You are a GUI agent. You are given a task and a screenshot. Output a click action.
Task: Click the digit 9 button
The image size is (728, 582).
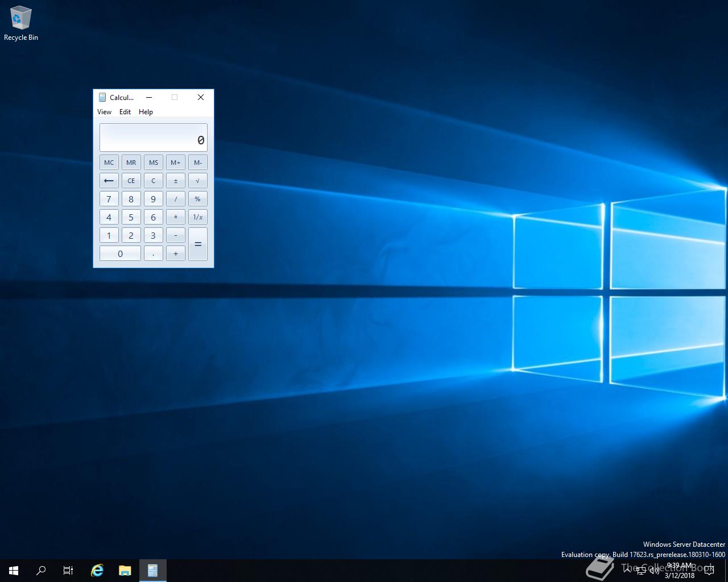tap(154, 199)
